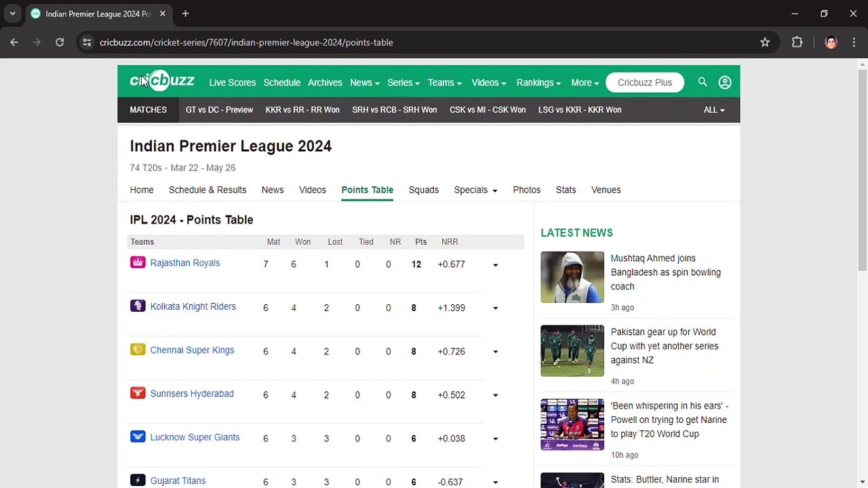Read Pakistan gear up for World Cup article

(665, 346)
